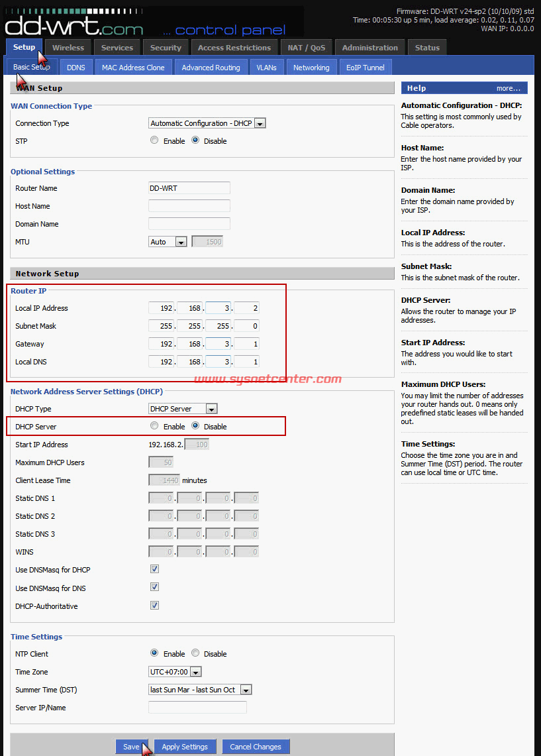Click the WINS first octet field
This screenshot has height=756, width=541.
pos(161,551)
